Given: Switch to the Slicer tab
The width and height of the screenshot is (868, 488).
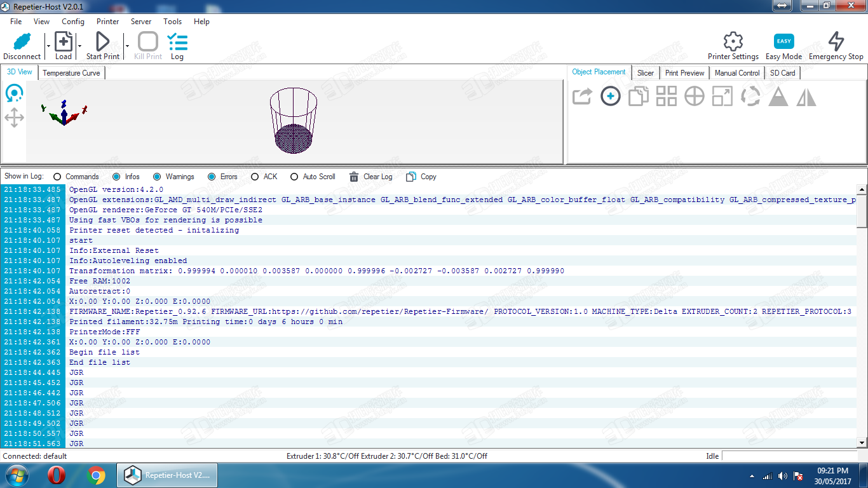Looking at the screenshot, I should (x=646, y=73).
